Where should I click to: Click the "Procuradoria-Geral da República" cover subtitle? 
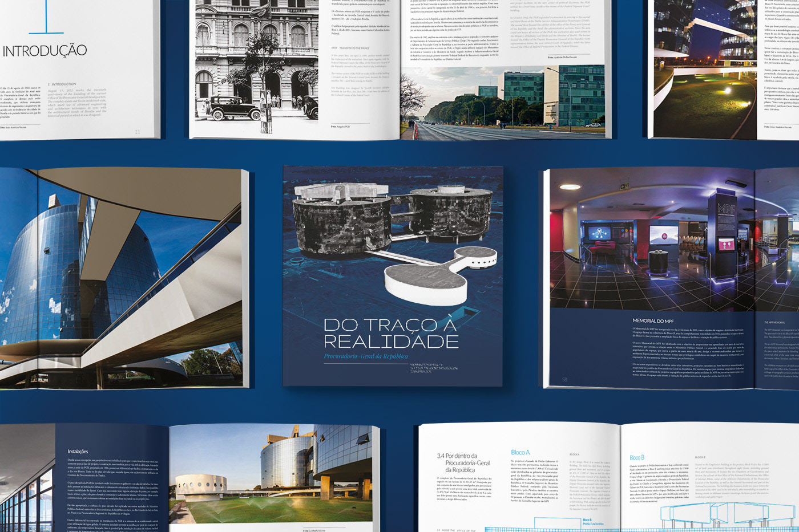click(366, 356)
